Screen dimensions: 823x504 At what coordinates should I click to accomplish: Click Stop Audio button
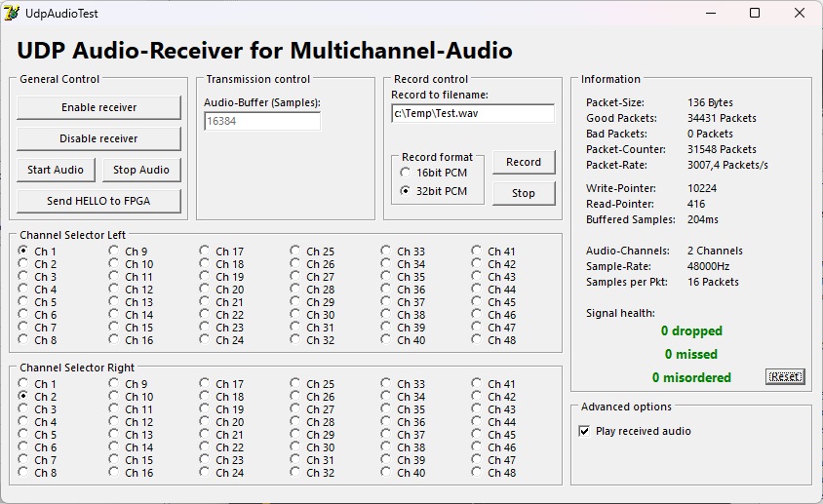coord(141,170)
